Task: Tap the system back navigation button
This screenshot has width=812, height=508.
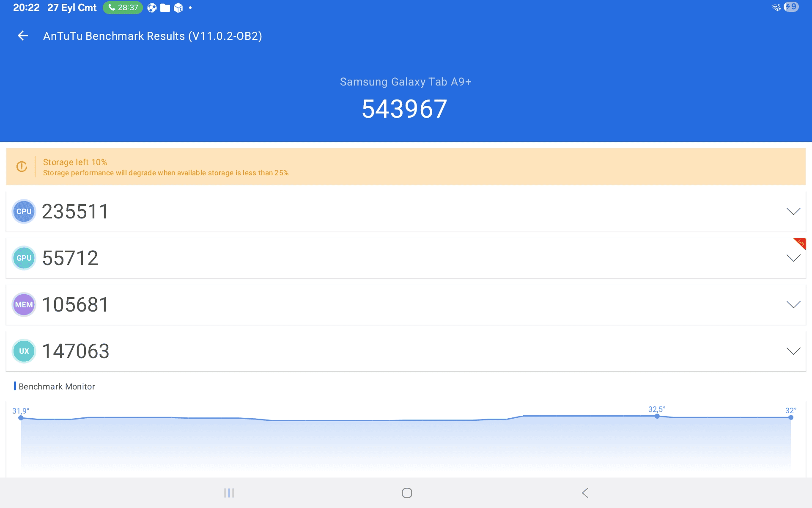Action: [x=585, y=493]
